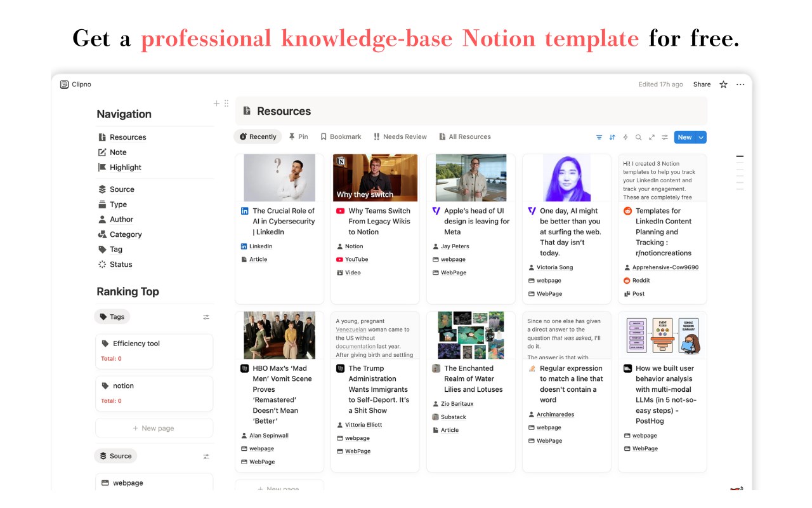Open Note link in Navigation
The image size is (812, 508).
118,152
